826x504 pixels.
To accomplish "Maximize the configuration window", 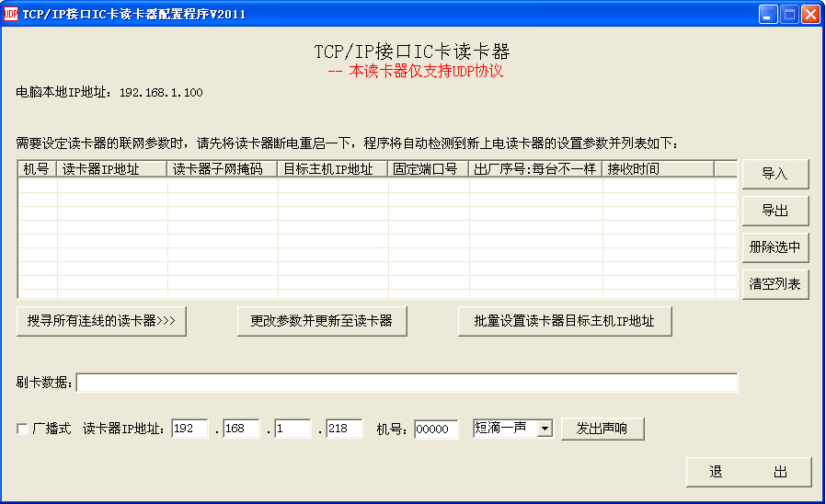I will [x=789, y=14].
